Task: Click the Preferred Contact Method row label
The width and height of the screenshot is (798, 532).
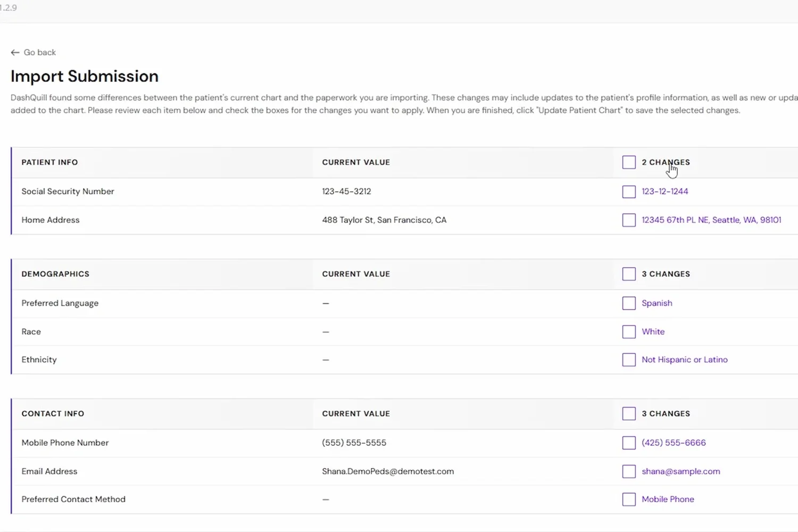Action: point(73,500)
